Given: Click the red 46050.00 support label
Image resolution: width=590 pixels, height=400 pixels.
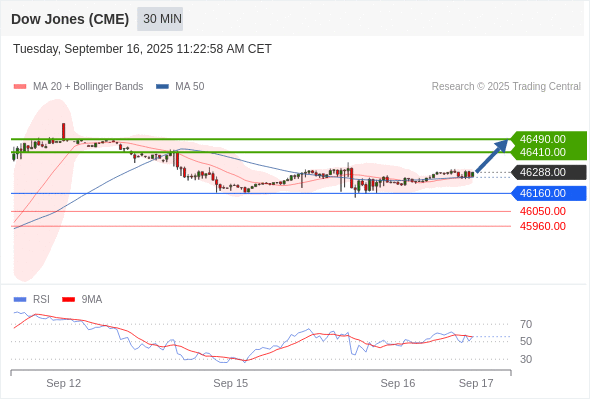Looking at the screenshot, I should point(543,211).
